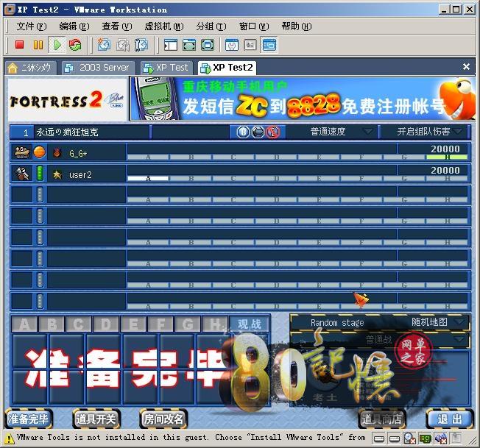Click the 准备完毕 ready button
The image size is (480, 448).
[29, 419]
